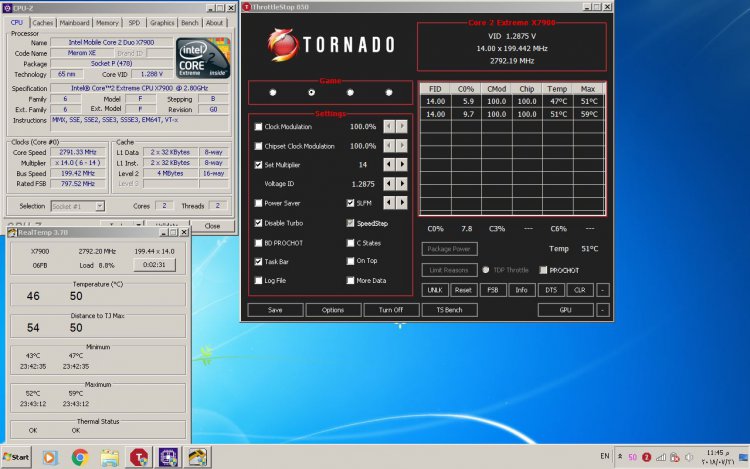Click the tray temperature reading 50

point(632,457)
